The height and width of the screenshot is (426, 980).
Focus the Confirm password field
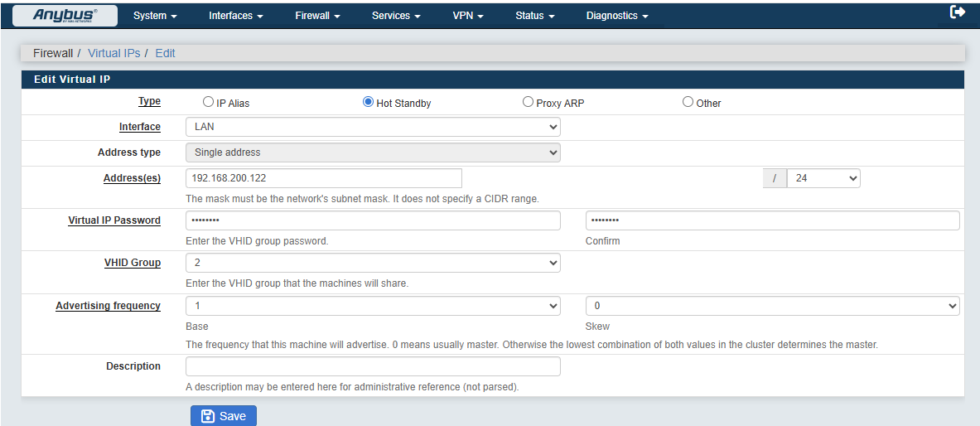(x=772, y=220)
